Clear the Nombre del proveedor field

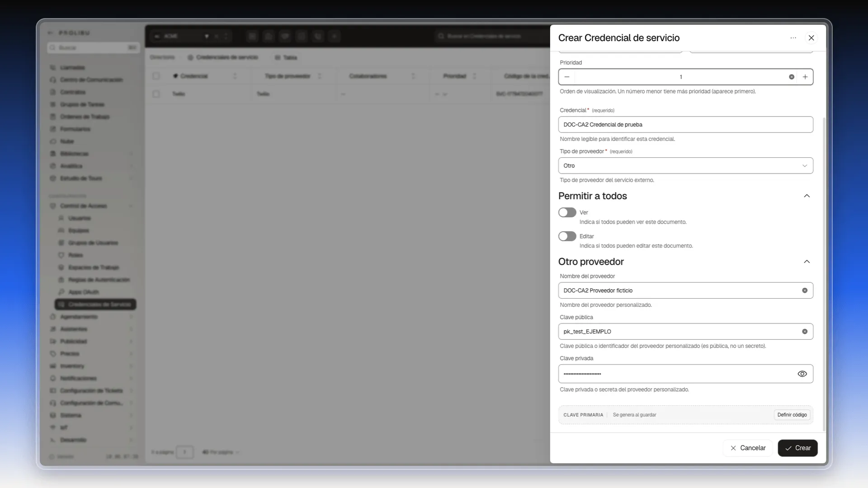tap(805, 291)
